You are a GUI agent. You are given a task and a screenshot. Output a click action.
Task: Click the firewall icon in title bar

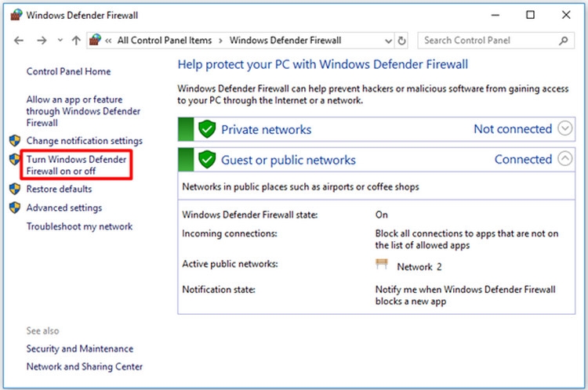click(x=16, y=15)
